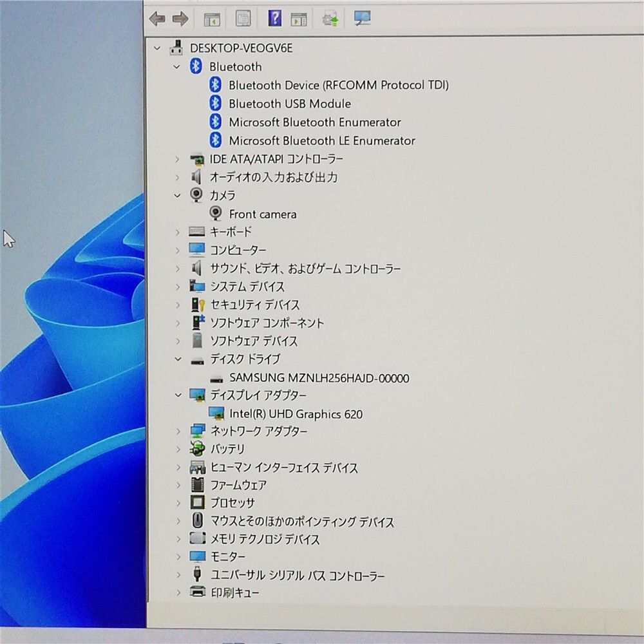This screenshot has height=644, width=644.
Task: Open the Properties toolbar icon
Action: [243, 19]
